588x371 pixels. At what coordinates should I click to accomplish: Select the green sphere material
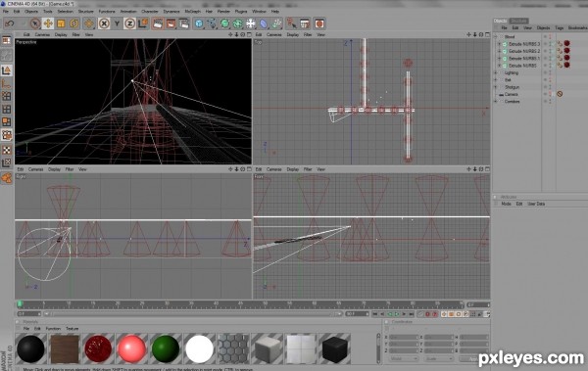pos(166,348)
